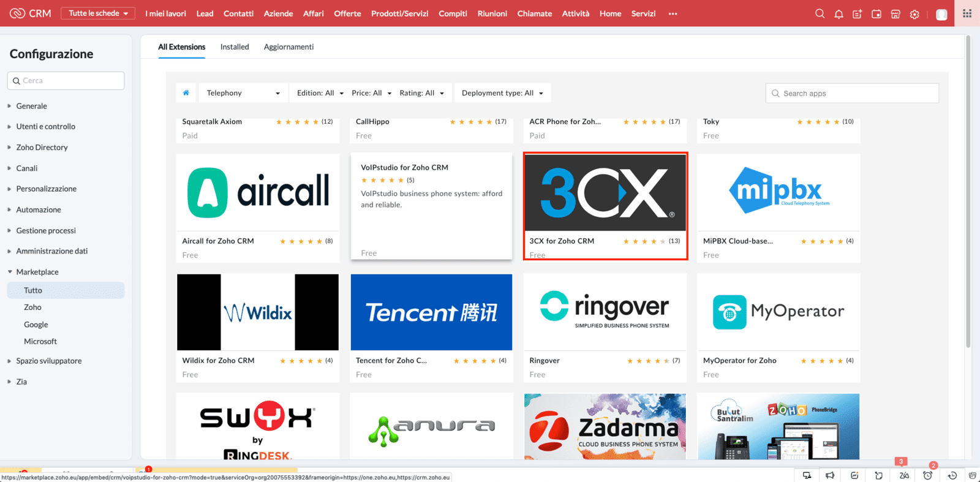980x482 pixels.
Task: Open the Wildix extension thumbnail
Action: pos(258,312)
